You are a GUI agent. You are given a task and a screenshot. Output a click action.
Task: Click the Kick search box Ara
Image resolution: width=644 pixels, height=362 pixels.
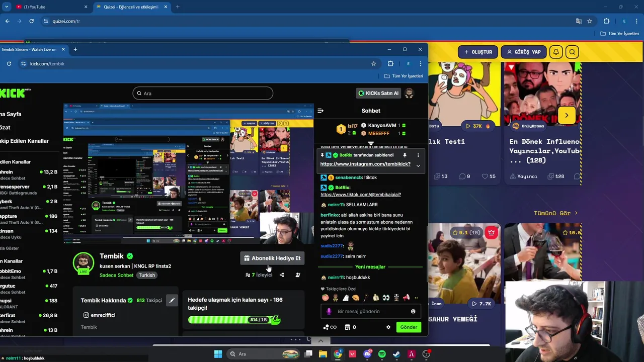[203, 94]
